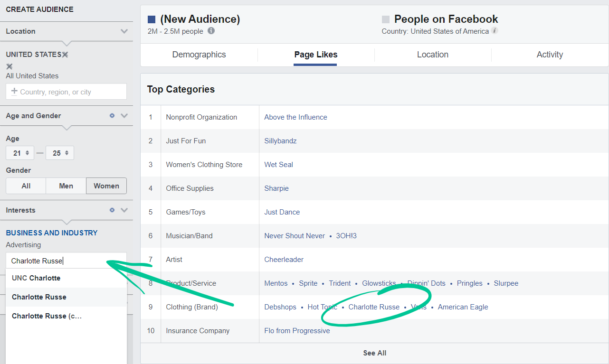Screen dimensions: 609x364
Task: Open the Sillybandz page link
Action: [x=280, y=141]
